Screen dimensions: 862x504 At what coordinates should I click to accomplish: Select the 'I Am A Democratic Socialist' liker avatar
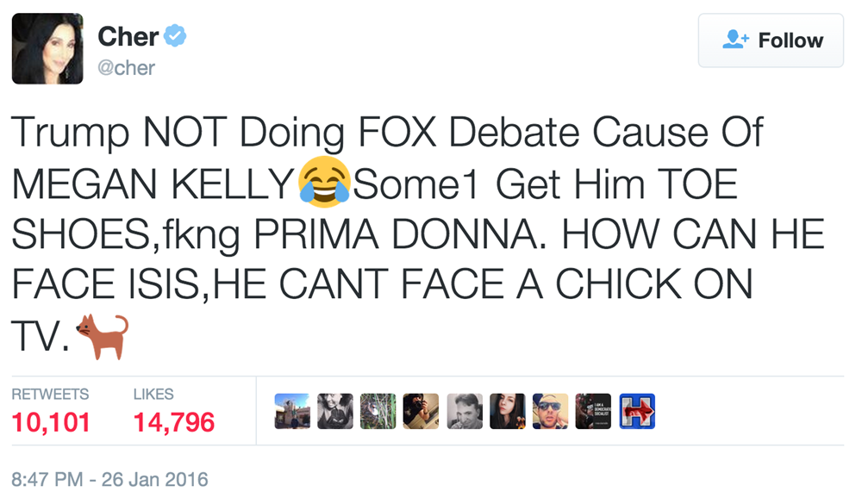click(x=594, y=411)
